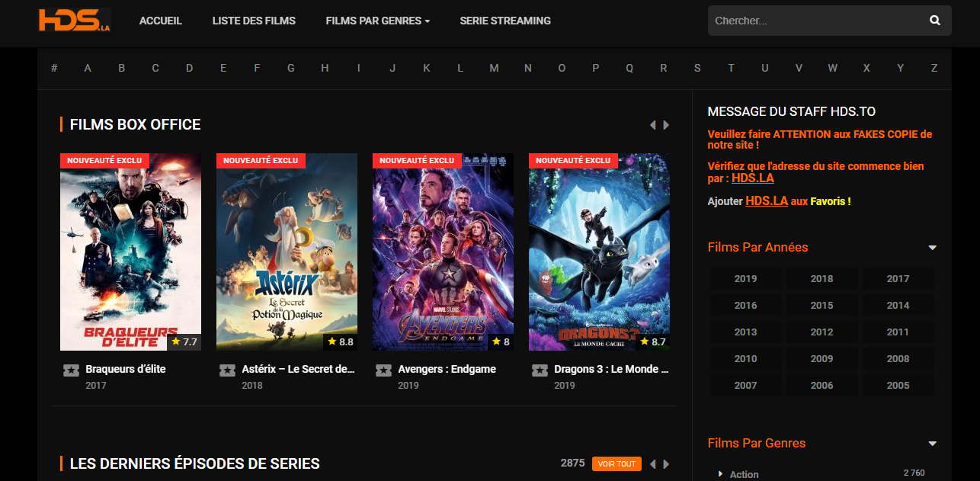
Task: Click the 8.8 star rating badge
Action: pos(341,342)
